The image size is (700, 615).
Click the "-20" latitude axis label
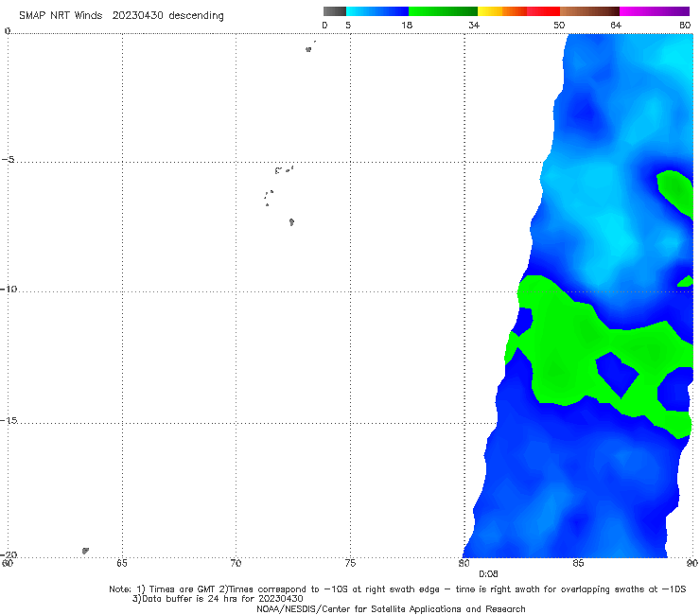[9, 554]
